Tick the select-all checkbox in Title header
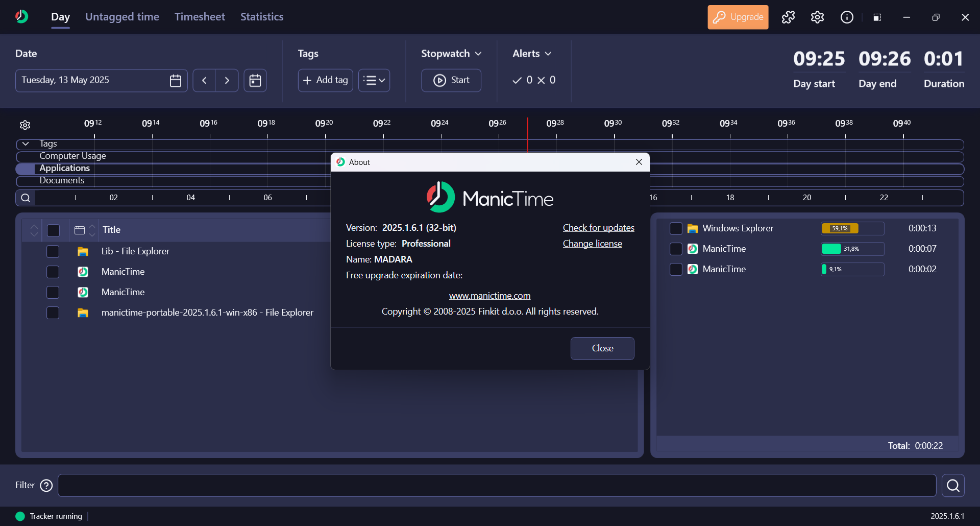 coord(53,230)
